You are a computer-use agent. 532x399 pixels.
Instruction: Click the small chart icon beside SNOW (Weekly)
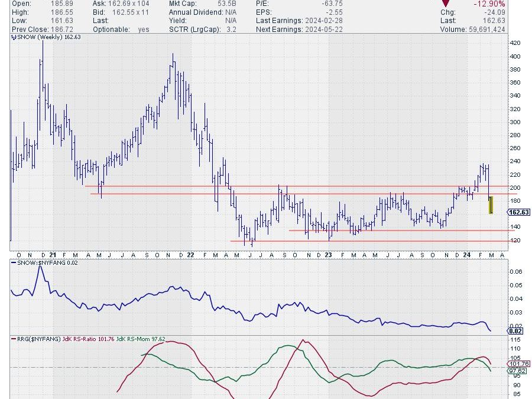(14, 37)
